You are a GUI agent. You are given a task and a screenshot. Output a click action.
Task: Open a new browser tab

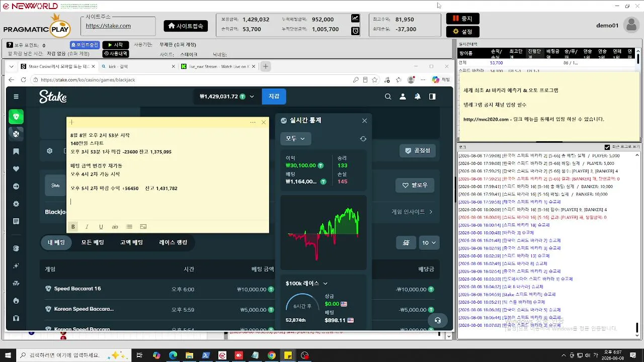266,66
